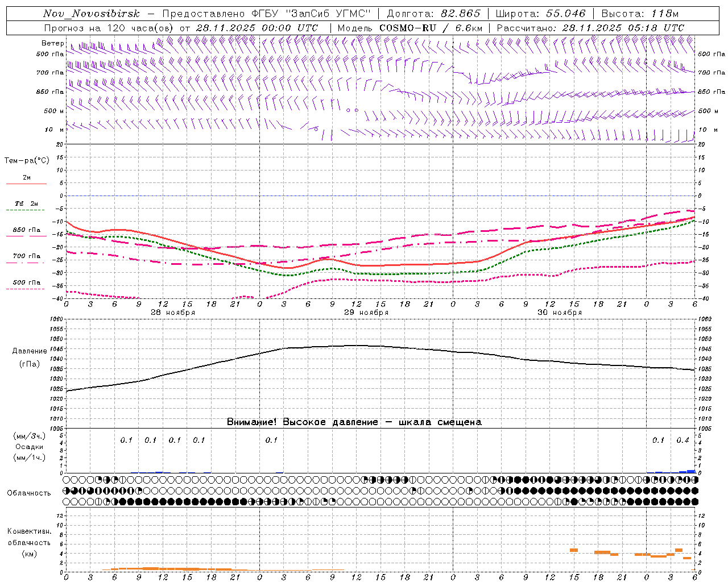
Task: Select the ФГБУ "ЗапСиб УГМС" provider text
Action: [x=311, y=14]
